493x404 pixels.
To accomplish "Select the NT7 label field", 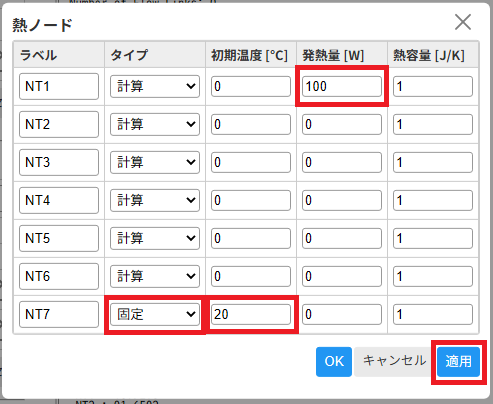I will [59, 314].
